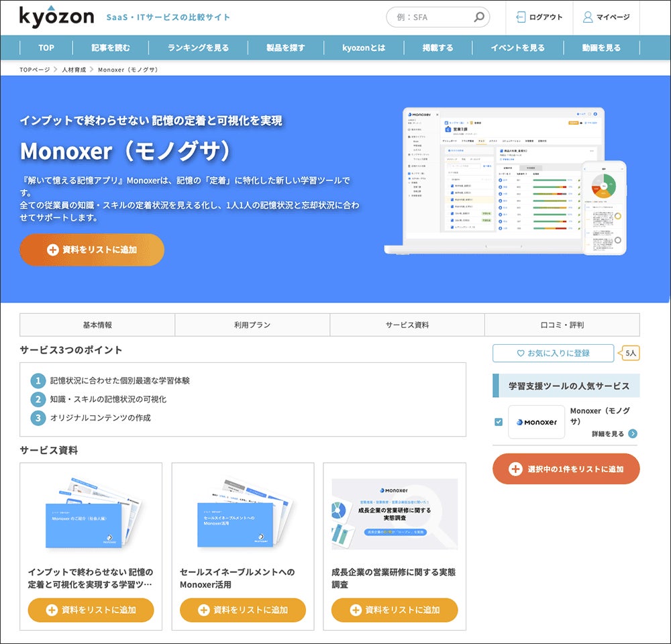The height and width of the screenshot is (644, 671).
Task: Click heart icon in お気に入りに登録
Action: pyautogui.click(x=521, y=354)
